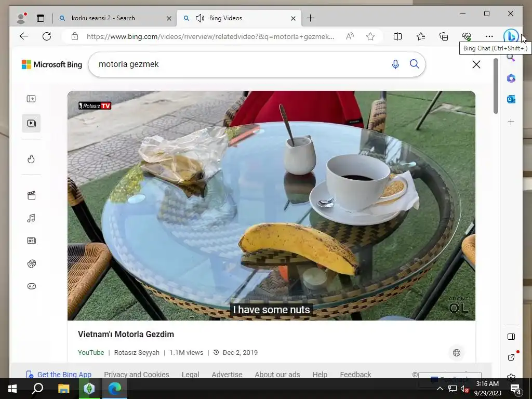Open the notification center
The height and width of the screenshot is (399, 532).
click(516, 389)
